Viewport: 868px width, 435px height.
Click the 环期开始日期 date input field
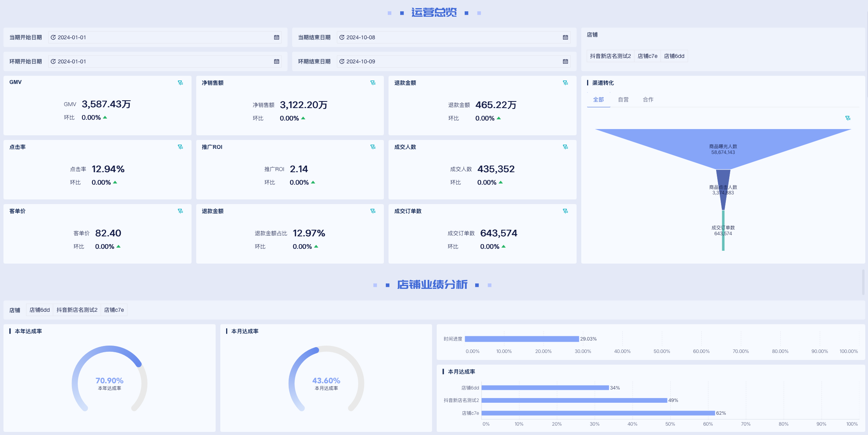[x=163, y=61]
